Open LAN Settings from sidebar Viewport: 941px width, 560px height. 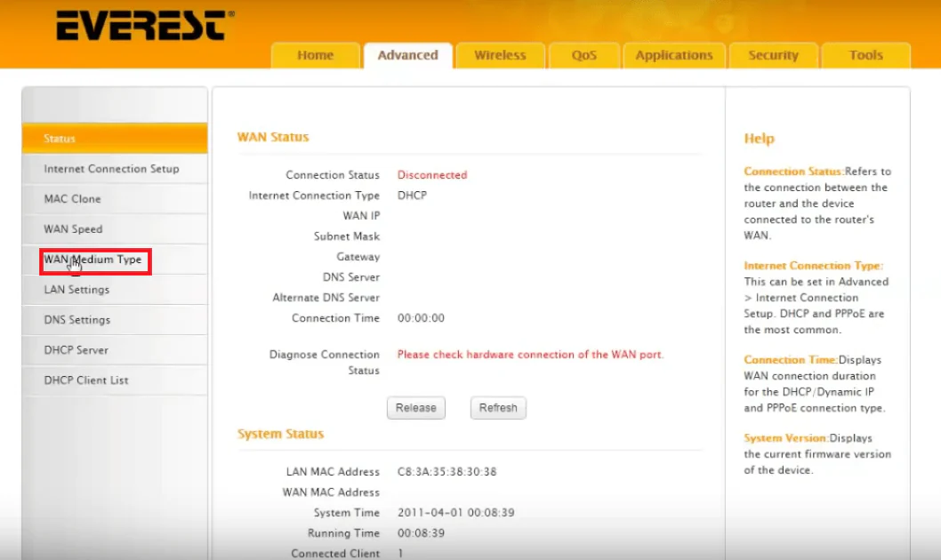click(76, 290)
